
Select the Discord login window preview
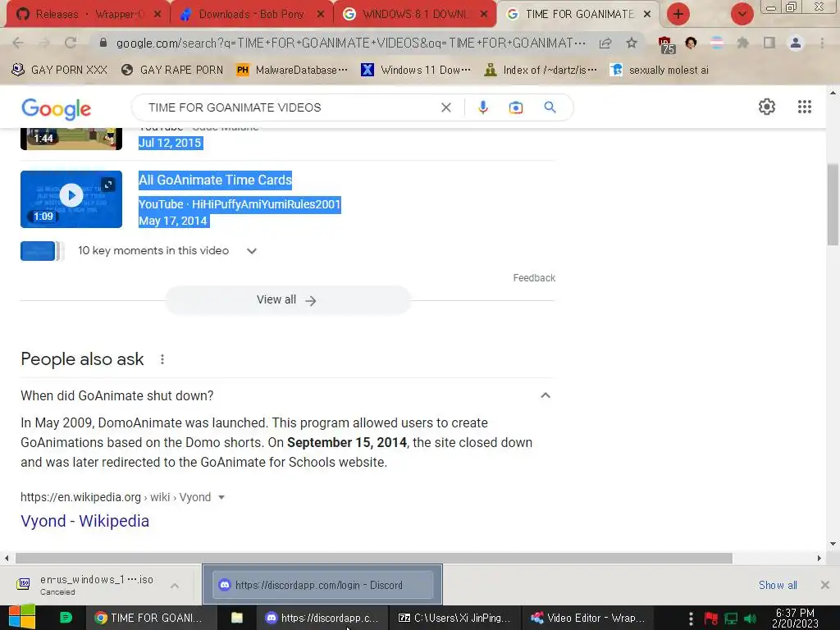322,585
